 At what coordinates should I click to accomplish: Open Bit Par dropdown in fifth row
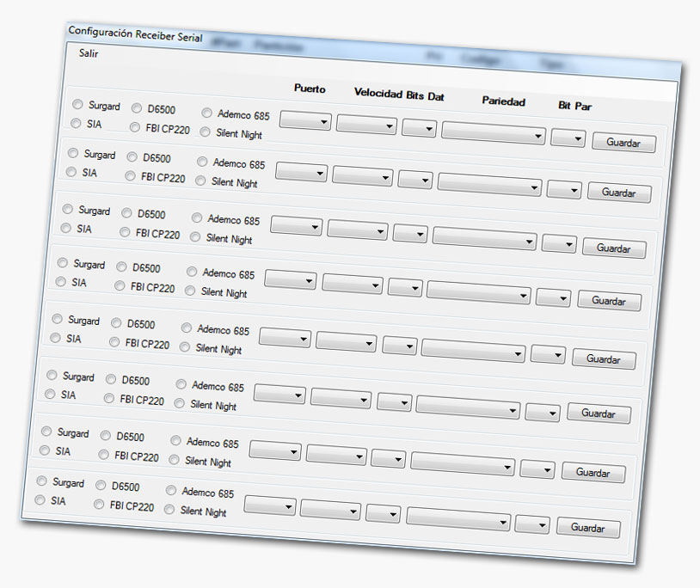click(548, 354)
